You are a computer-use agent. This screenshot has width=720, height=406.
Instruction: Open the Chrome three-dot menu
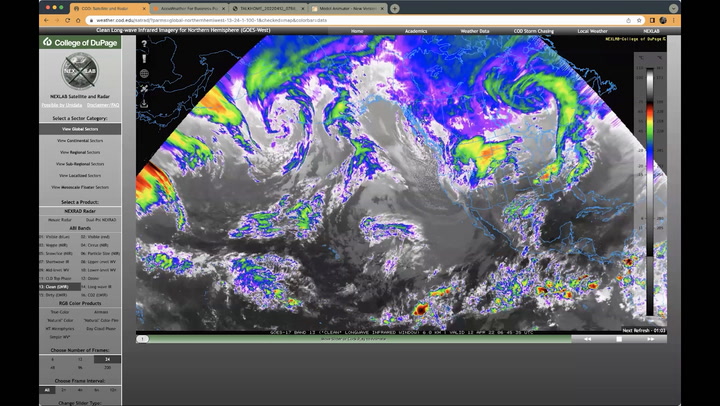pos(674,20)
